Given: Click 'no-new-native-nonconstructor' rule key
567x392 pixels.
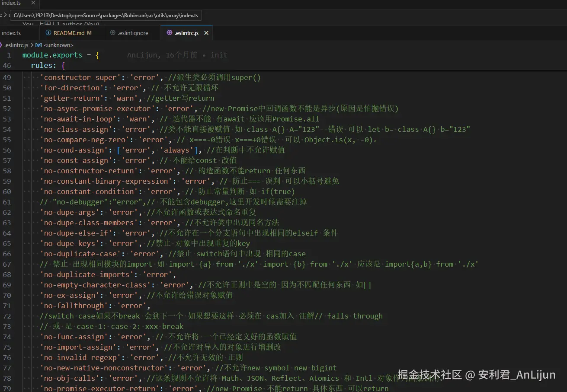Looking at the screenshot, I should tap(104, 368).
